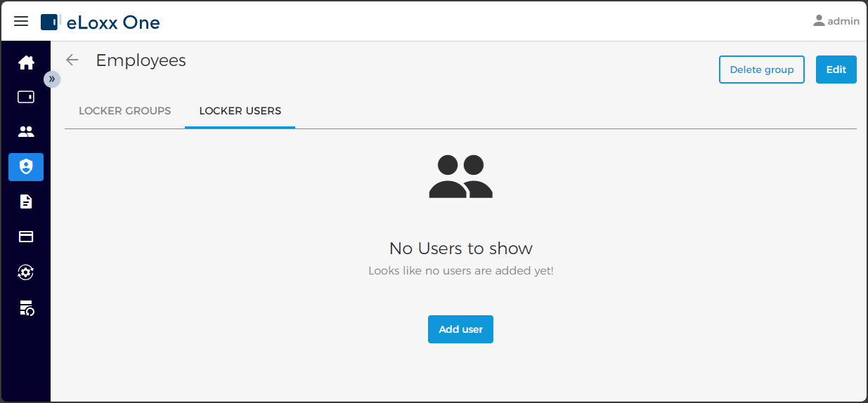
Task: Switch to the Locker Groups tab
Action: point(125,111)
